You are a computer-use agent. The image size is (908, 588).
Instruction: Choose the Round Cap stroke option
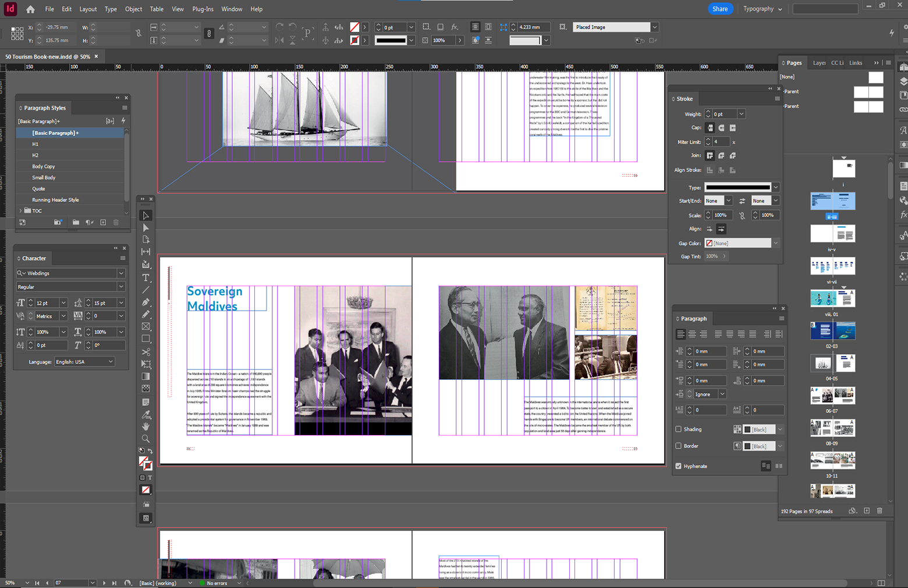point(721,128)
